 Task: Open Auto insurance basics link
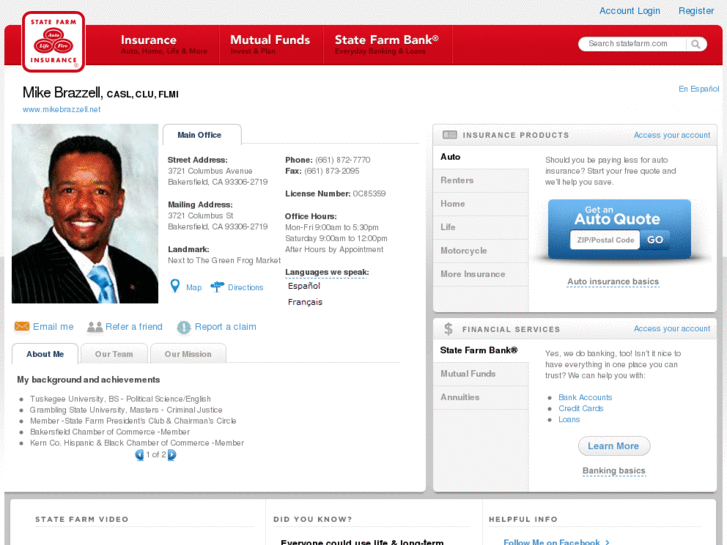(613, 282)
